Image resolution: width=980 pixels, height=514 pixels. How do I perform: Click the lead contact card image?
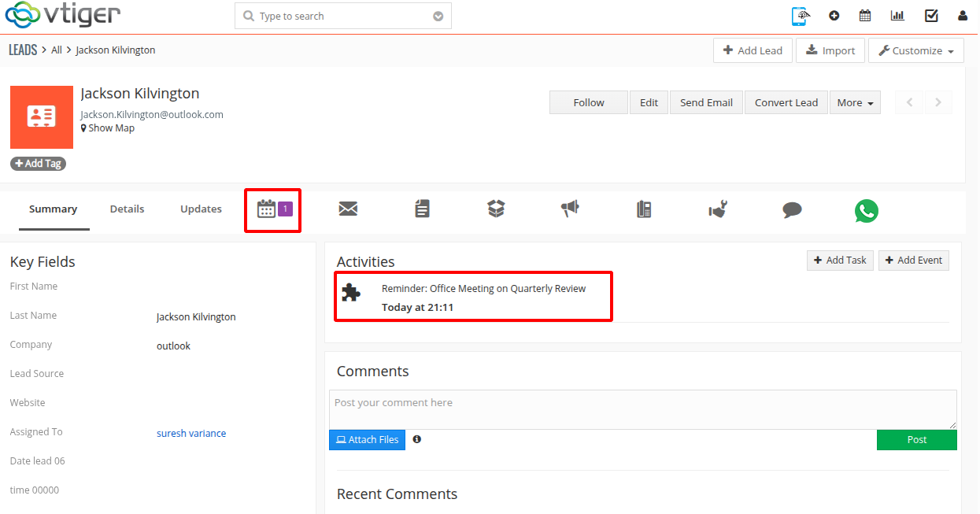point(42,117)
